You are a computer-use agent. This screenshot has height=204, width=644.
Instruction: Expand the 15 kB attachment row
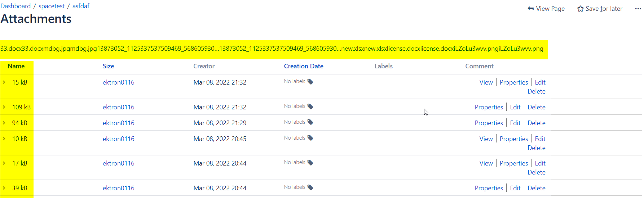point(4,82)
